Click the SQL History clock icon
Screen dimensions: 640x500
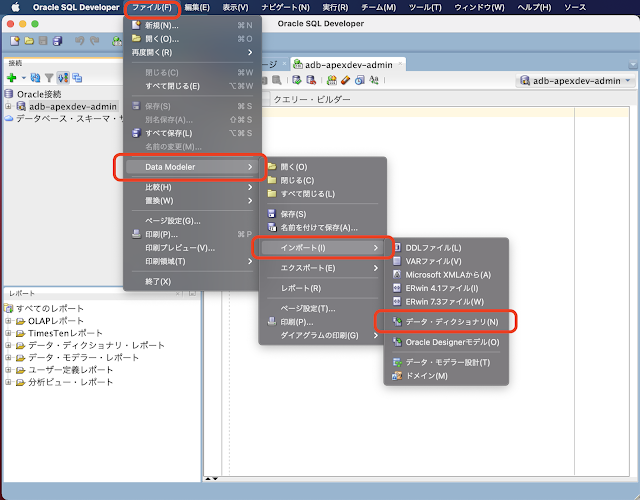359,80
